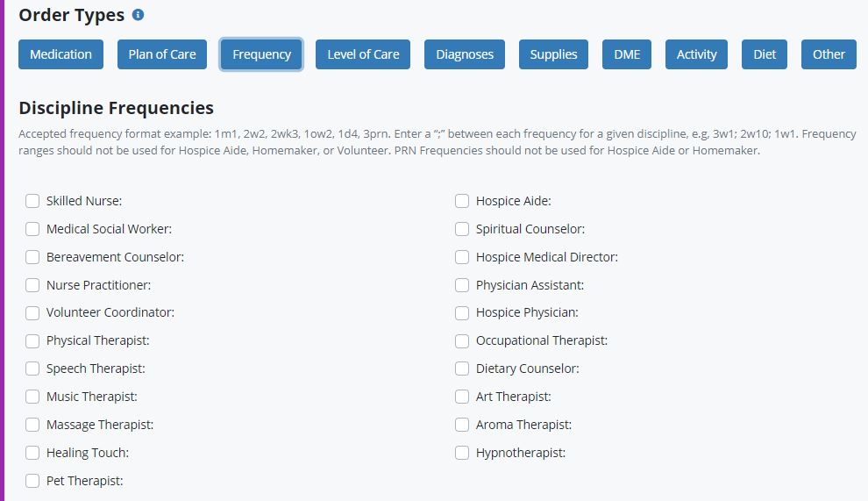The image size is (868, 501).
Task: Select the Diagnoses order type
Action: [x=465, y=54]
